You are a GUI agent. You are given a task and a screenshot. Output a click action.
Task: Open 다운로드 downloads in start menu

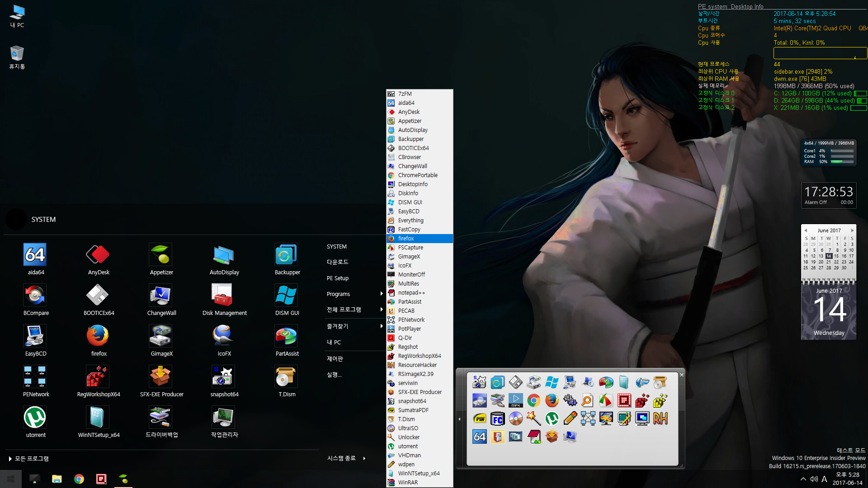pyautogui.click(x=337, y=262)
